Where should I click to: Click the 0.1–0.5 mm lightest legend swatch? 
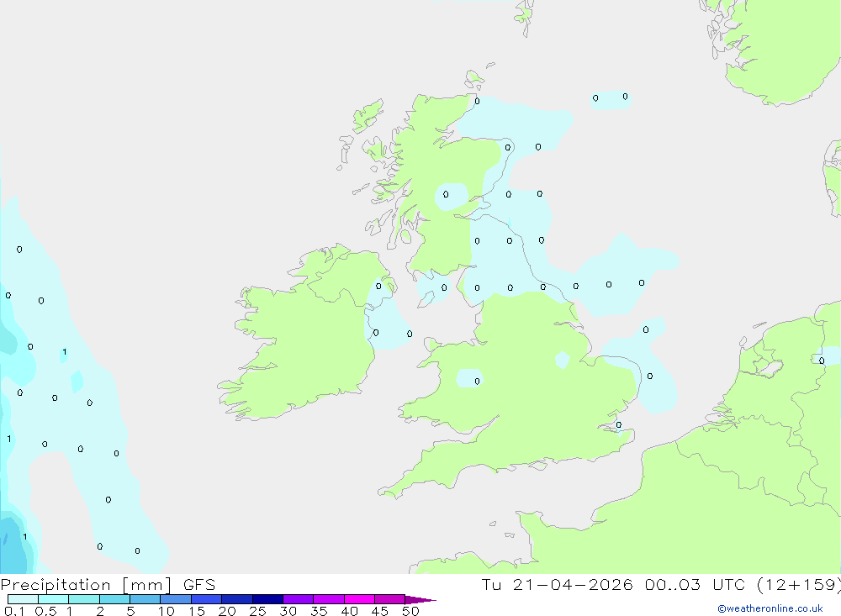point(23,599)
